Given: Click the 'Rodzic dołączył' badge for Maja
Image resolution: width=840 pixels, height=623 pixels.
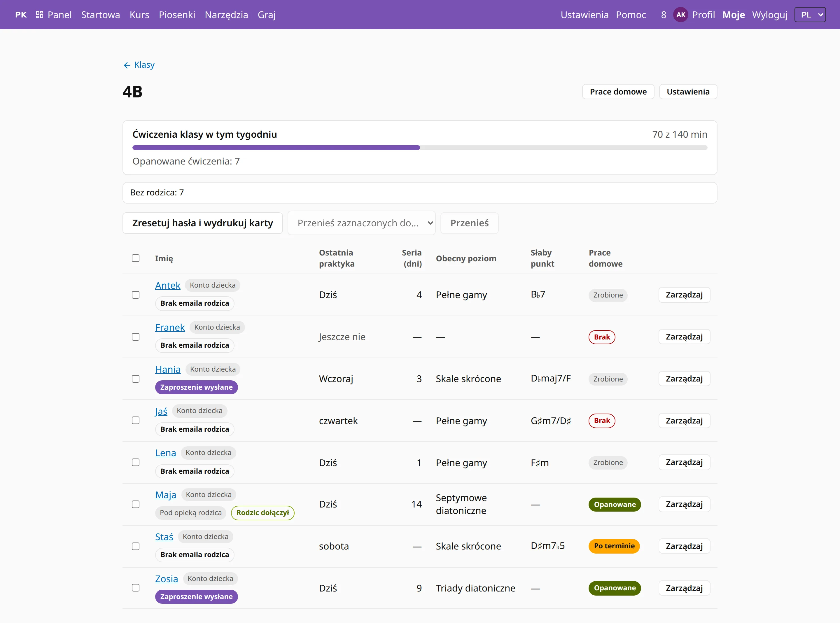Looking at the screenshot, I should tap(262, 513).
